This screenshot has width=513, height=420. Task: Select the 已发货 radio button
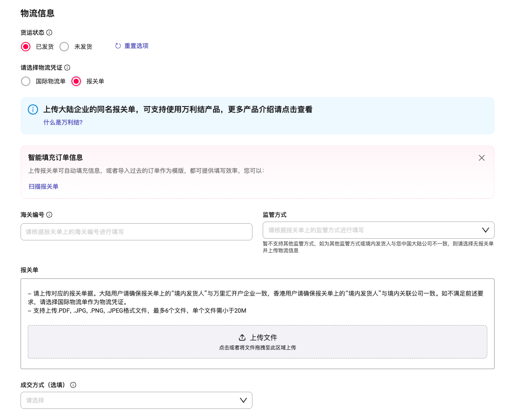coord(26,47)
